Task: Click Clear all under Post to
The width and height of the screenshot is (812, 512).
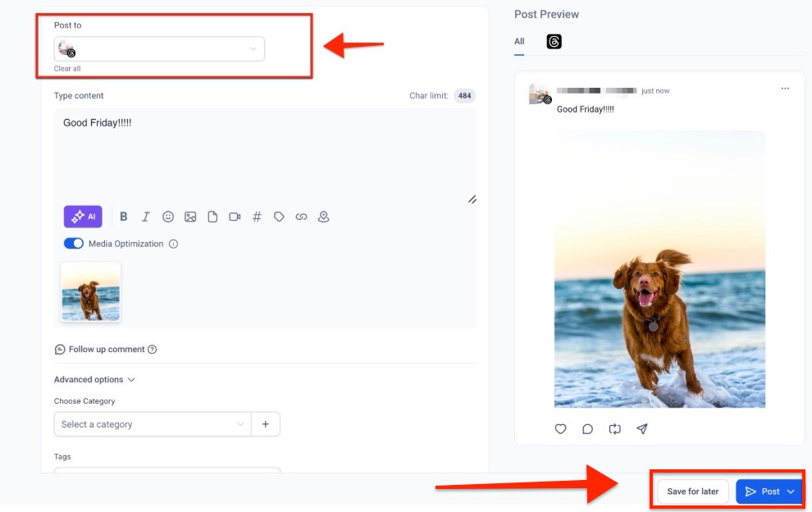Action: click(67, 68)
